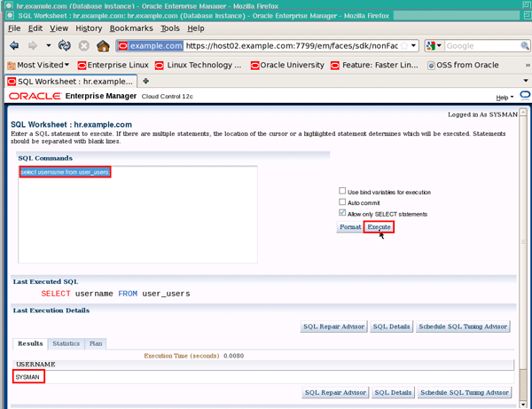This screenshot has height=409, width=532.
Task: Open a new tab with the plus icon
Action: 146,81
